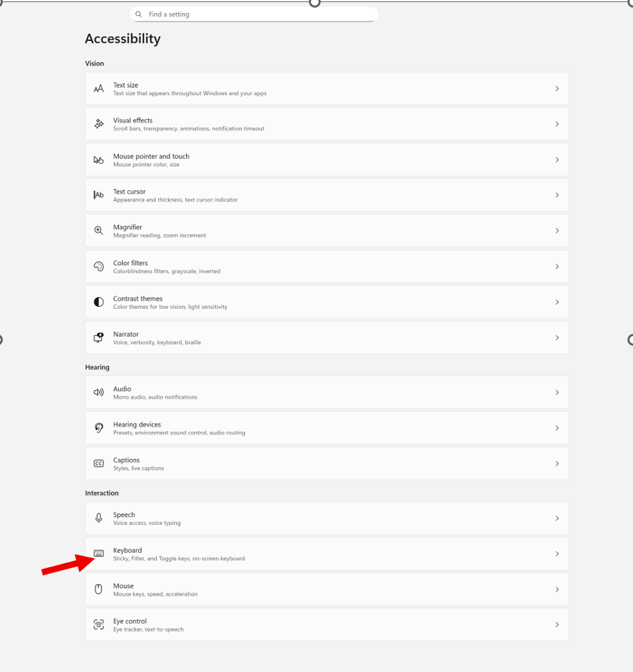
Task: Click the Speech microphone icon
Action: point(99,518)
